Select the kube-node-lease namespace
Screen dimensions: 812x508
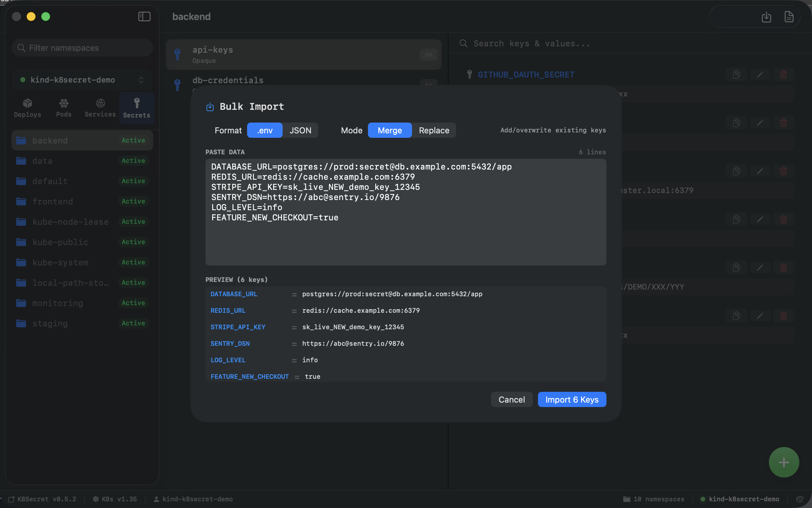82,222
